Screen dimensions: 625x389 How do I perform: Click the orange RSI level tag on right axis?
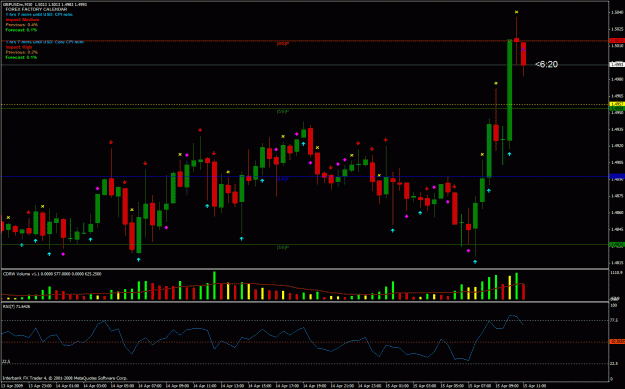(x=617, y=342)
